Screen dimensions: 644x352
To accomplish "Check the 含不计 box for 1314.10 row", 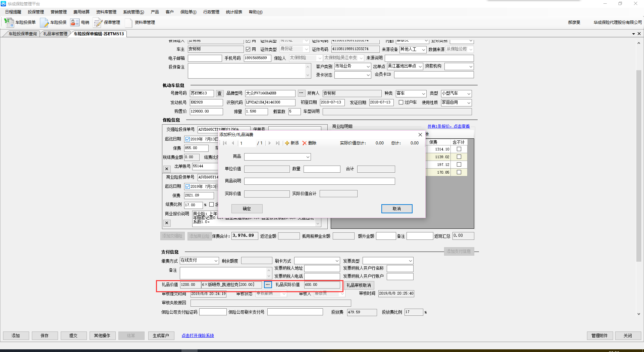I will click(459, 149).
